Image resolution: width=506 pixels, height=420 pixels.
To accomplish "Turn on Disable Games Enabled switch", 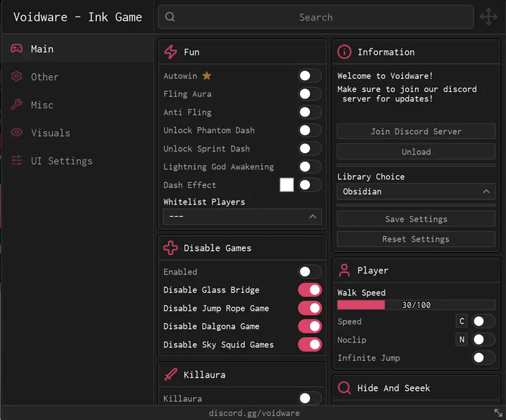I will [309, 272].
